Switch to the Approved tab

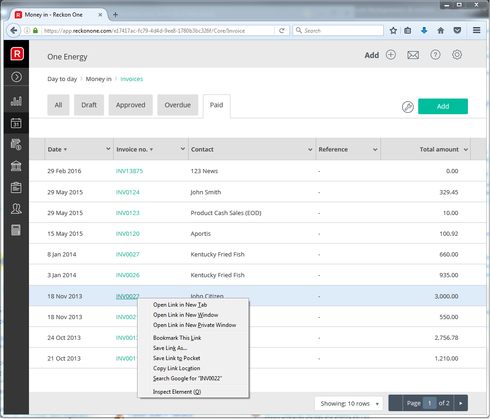click(131, 105)
